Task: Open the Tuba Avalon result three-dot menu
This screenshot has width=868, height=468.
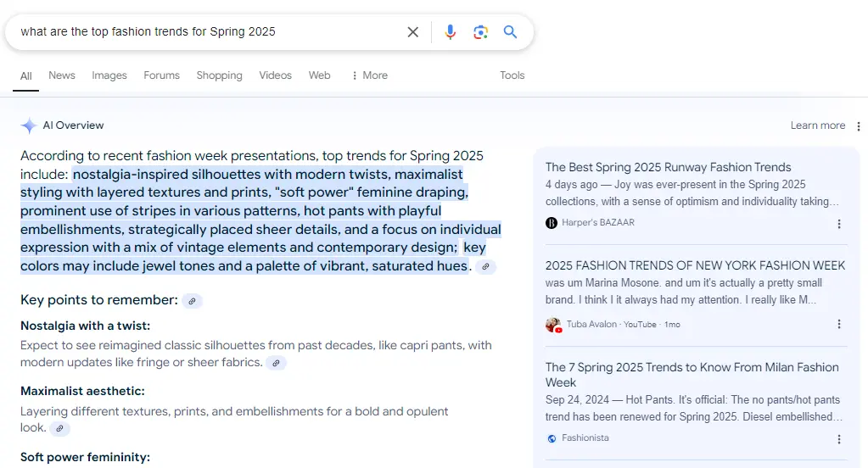Action: 839,325
